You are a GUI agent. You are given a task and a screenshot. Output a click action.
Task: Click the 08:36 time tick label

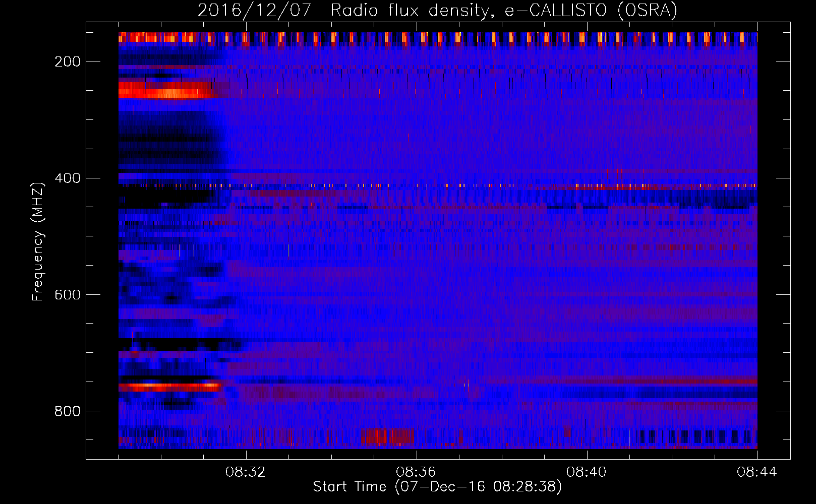point(416,472)
